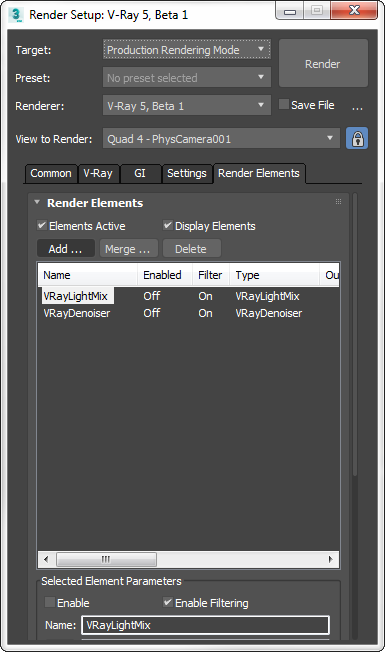Check the Enable checkbox

tap(50, 602)
